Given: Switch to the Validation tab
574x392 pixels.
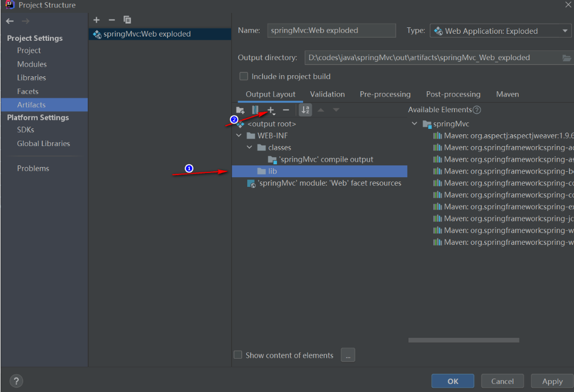Looking at the screenshot, I should click(x=327, y=95).
